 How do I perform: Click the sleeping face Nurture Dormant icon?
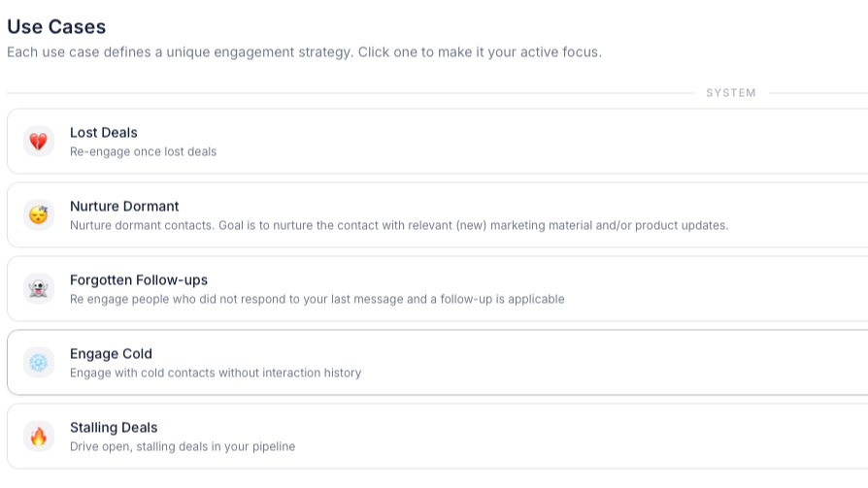[38, 215]
